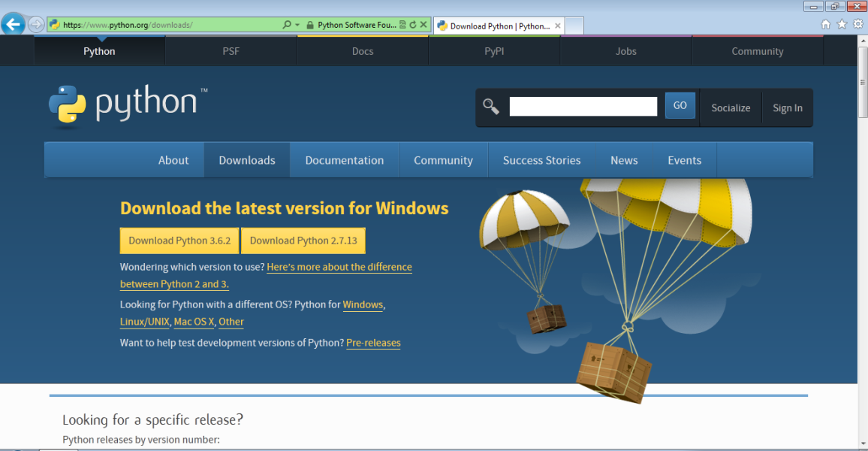The image size is (868, 451).
Task: Select the Docs top navigation tab
Action: [x=363, y=51]
